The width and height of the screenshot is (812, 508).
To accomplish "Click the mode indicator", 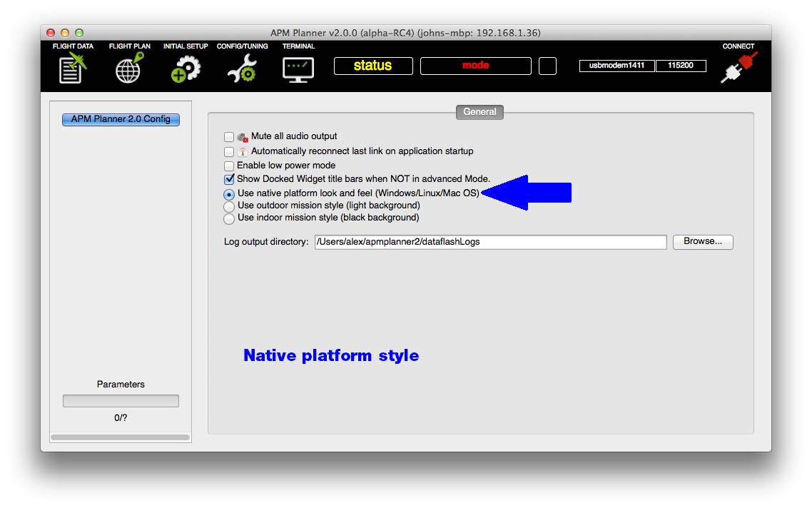I will [x=475, y=66].
